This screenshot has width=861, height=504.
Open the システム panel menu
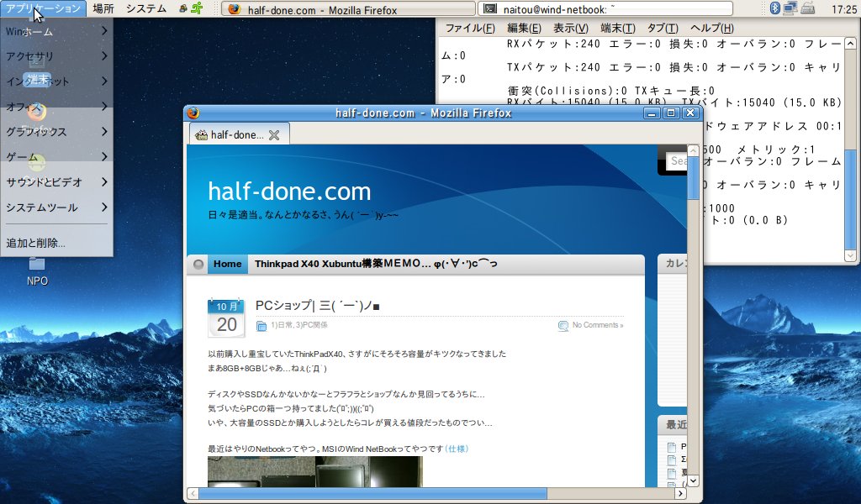coord(146,8)
